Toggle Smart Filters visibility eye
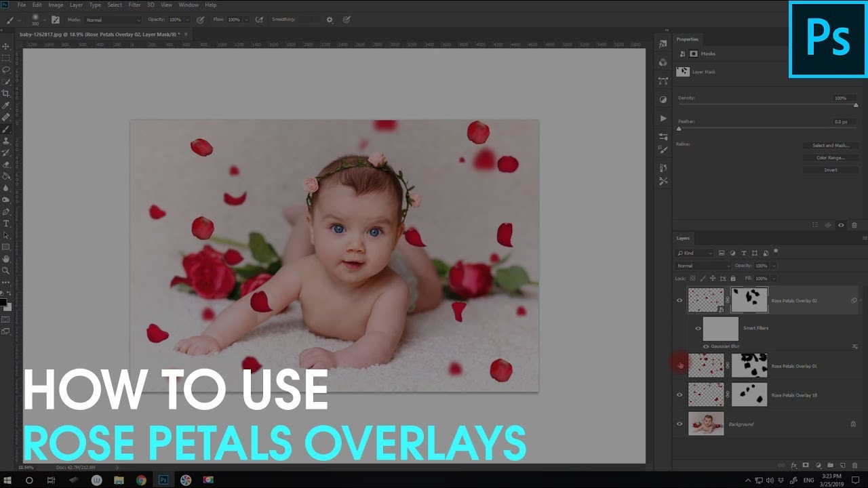Image resolution: width=868 pixels, height=488 pixels. pos(698,328)
